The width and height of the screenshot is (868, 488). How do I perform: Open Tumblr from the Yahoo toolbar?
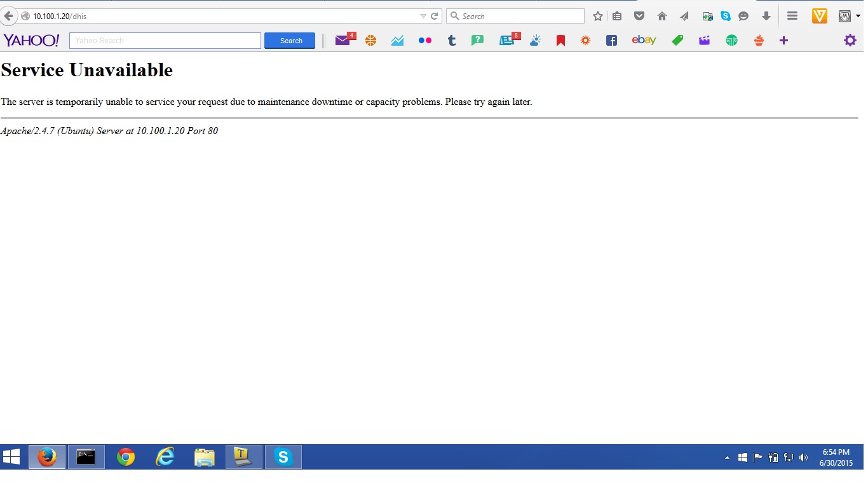tap(451, 41)
